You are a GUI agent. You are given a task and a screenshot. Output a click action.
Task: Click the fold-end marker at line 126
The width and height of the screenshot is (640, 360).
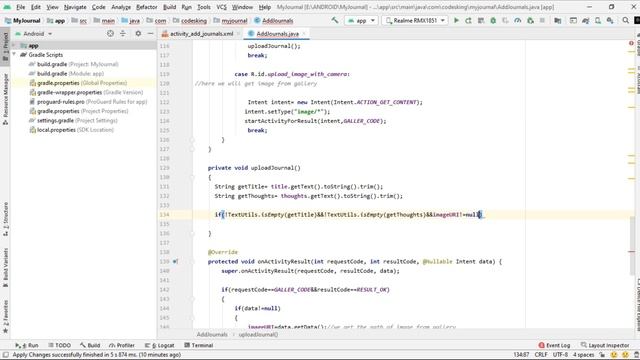pos(192,140)
